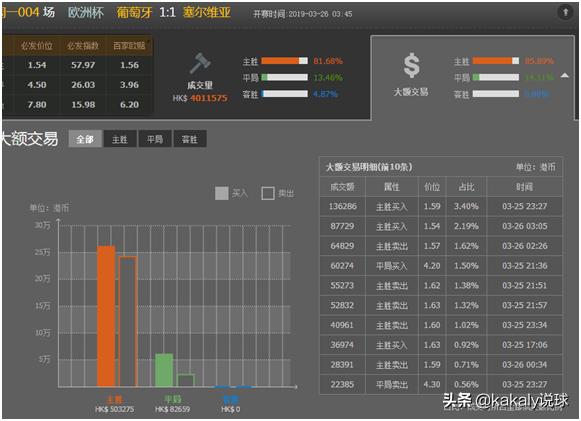Viewport: 581px width, 421px height.
Task: Click the scroll-to-top arrow icon
Action: point(565,13)
